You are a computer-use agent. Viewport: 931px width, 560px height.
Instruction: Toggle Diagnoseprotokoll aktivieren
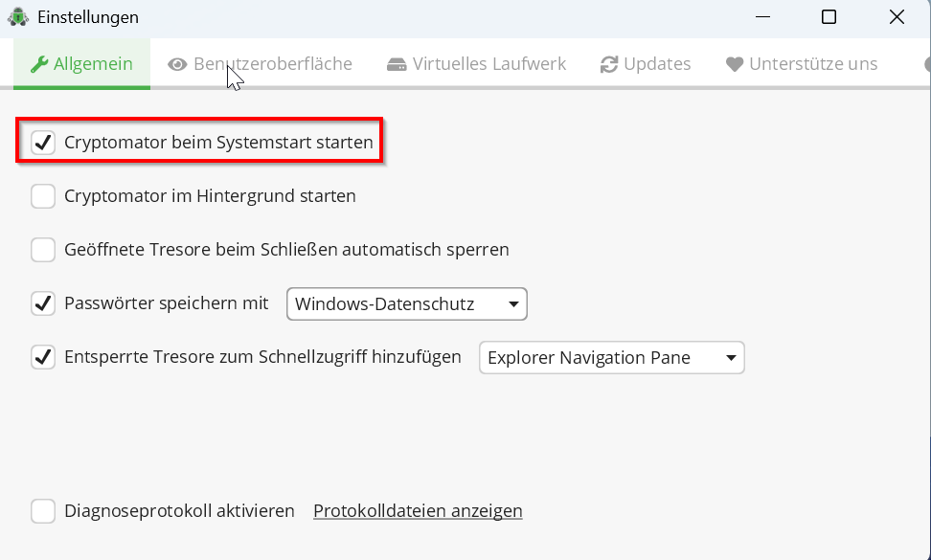coord(42,510)
